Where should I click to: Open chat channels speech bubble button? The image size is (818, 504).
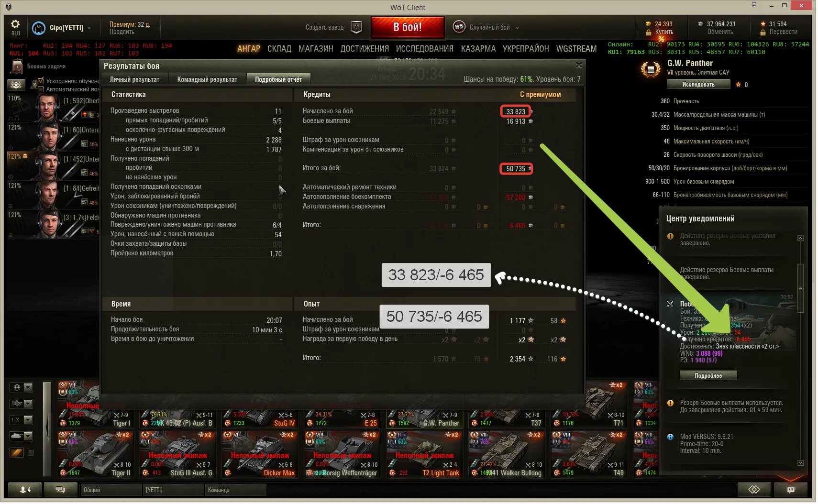pos(60,490)
